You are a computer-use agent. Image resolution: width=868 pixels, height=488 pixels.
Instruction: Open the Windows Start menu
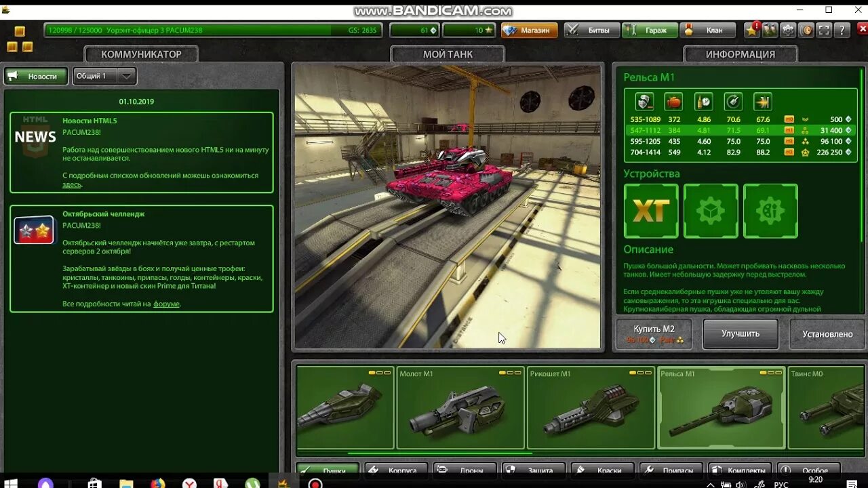coord(11,484)
